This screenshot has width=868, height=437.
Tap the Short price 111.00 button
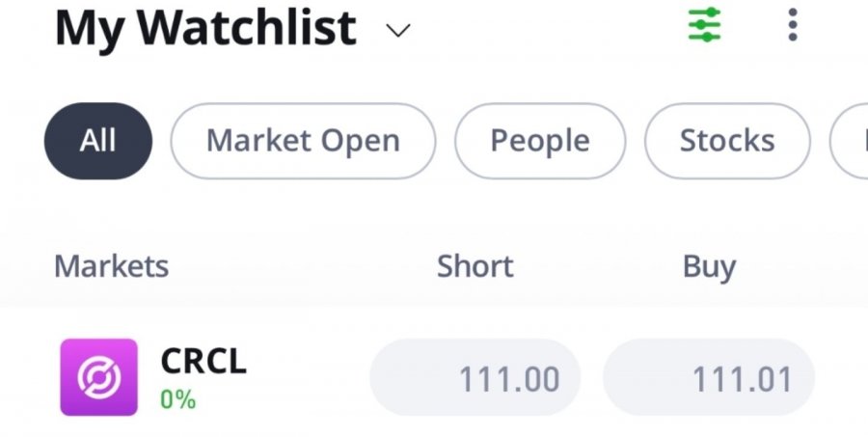[x=475, y=378]
